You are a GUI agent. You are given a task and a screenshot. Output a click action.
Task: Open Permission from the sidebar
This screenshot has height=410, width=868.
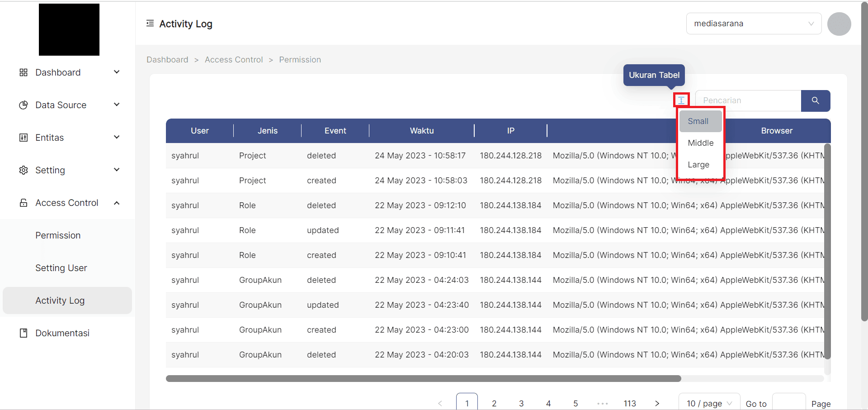click(x=58, y=235)
